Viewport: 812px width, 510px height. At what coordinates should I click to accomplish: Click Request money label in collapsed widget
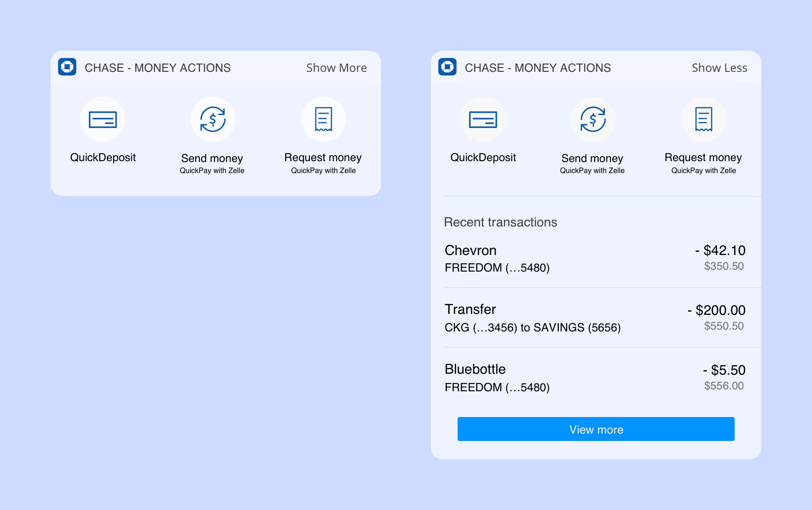(323, 158)
